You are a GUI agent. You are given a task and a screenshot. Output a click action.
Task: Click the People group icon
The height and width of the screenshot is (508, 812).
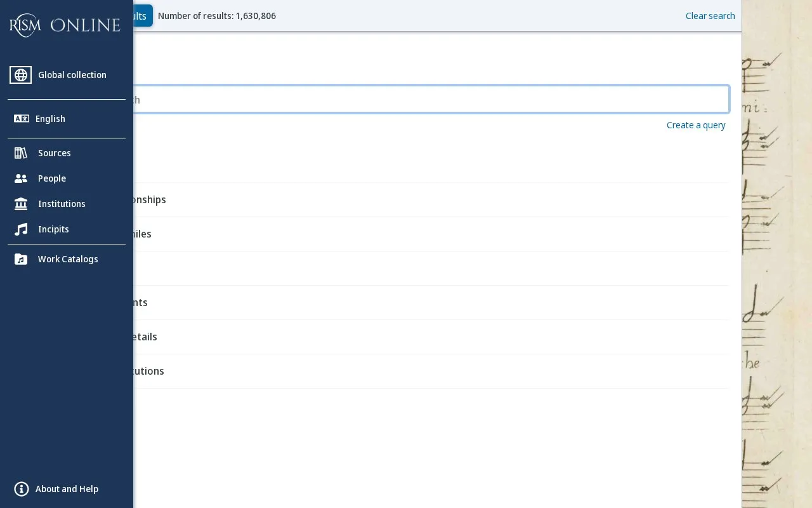point(21,178)
